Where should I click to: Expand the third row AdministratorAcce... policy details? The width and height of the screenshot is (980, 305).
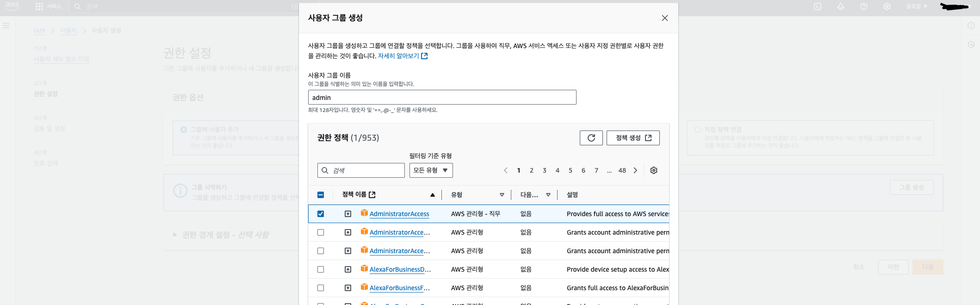pos(348,251)
